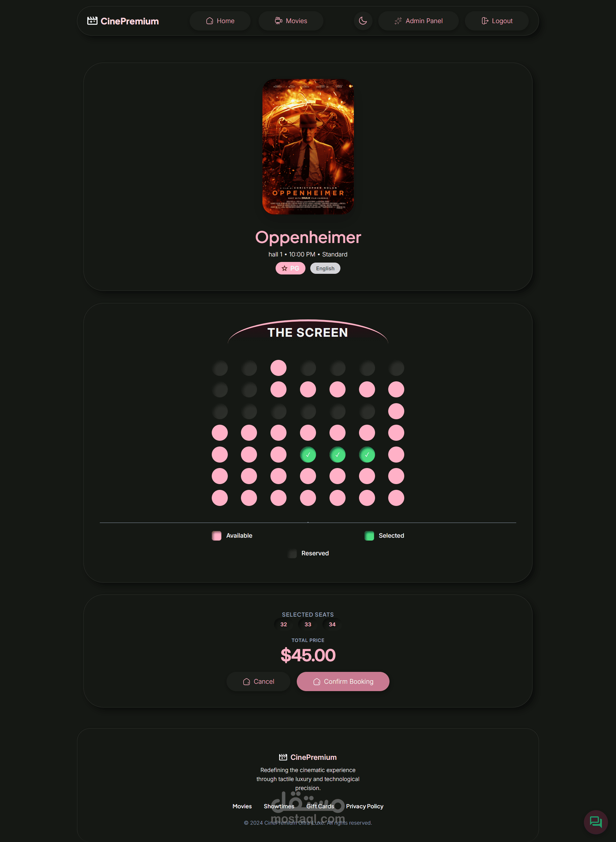Viewport: 616px width, 842px height.
Task: Log out using the Logout button
Action: click(497, 21)
